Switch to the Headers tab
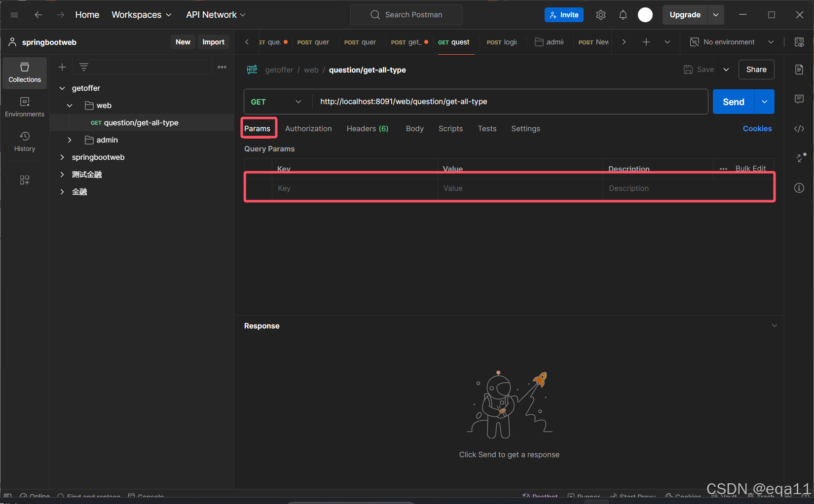Screen dimensions: 814x504 [x=367, y=129]
